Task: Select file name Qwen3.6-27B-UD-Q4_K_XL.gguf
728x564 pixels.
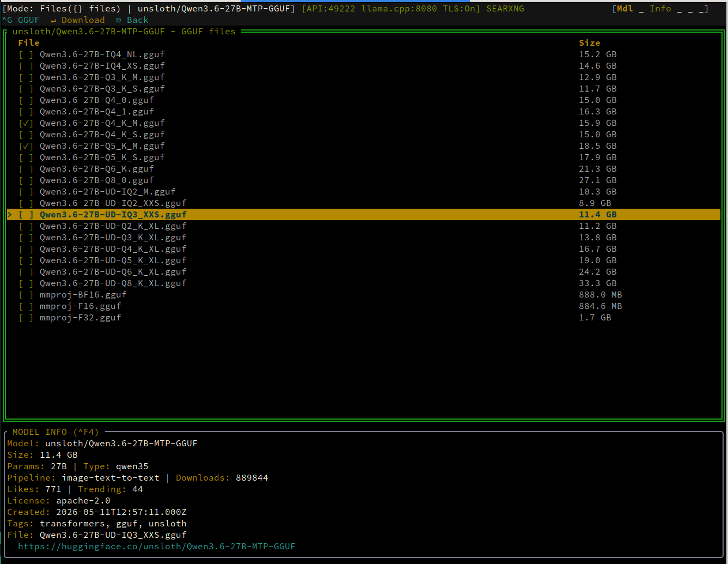Action: pyautogui.click(x=113, y=249)
